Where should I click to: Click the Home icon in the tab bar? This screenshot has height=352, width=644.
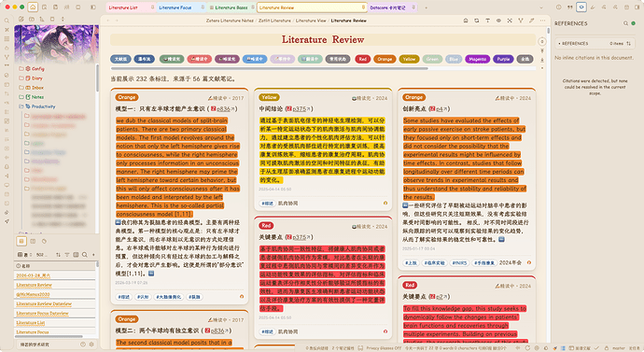pyautogui.click(x=33, y=7)
